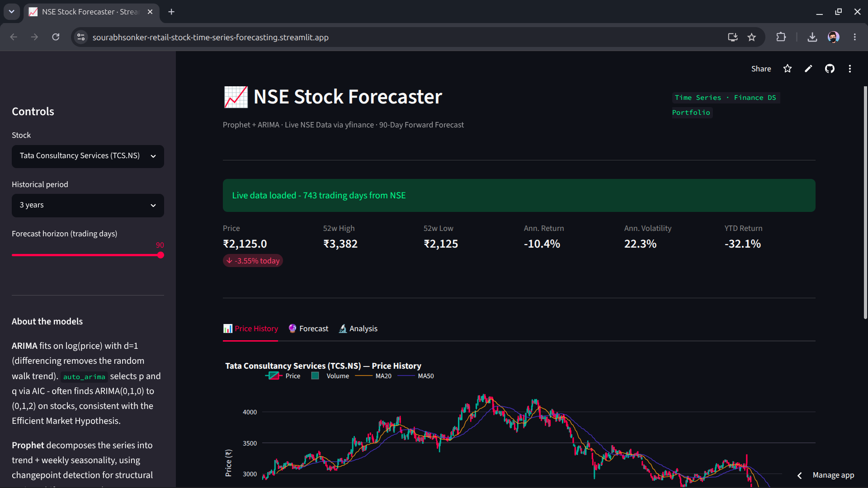This screenshot has height=488, width=868.
Task: Expand the Manage app chevron arrow
Action: pos(799,475)
